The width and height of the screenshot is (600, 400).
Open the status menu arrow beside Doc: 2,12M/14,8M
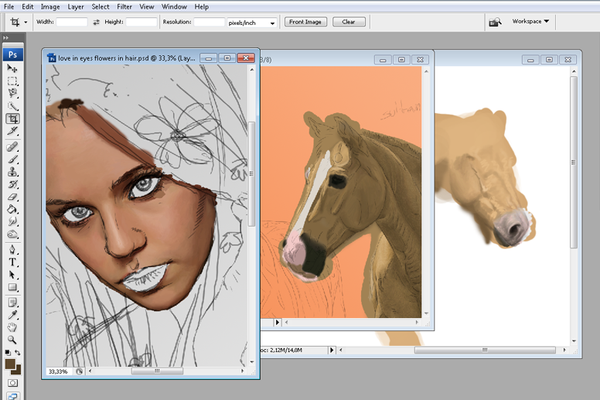(332, 350)
